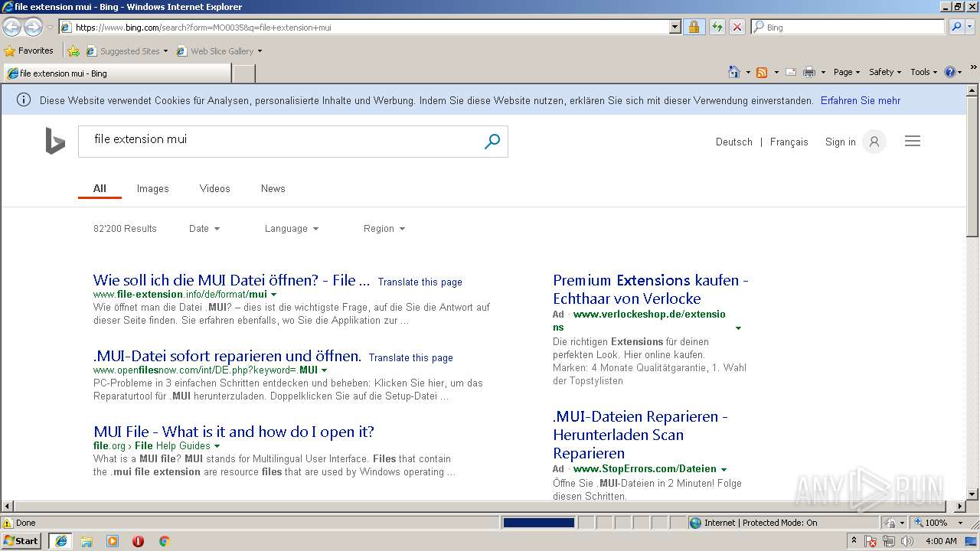The height and width of the screenshot is (551, 980).
Task: Click Translate this page for first result
Action: (420, 282)
